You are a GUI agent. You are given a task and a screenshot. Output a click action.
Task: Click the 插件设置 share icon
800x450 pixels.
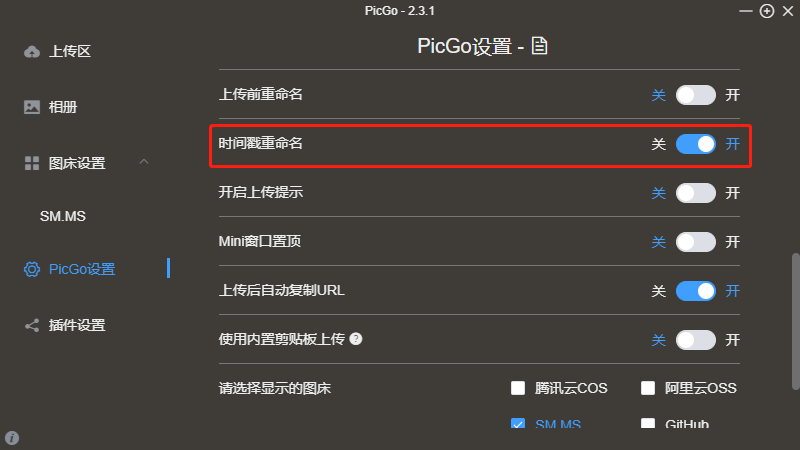pos(32,325)
